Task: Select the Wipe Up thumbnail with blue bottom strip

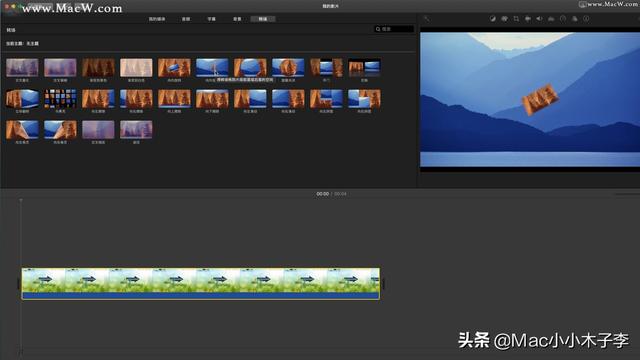Action: coord(174,99)
